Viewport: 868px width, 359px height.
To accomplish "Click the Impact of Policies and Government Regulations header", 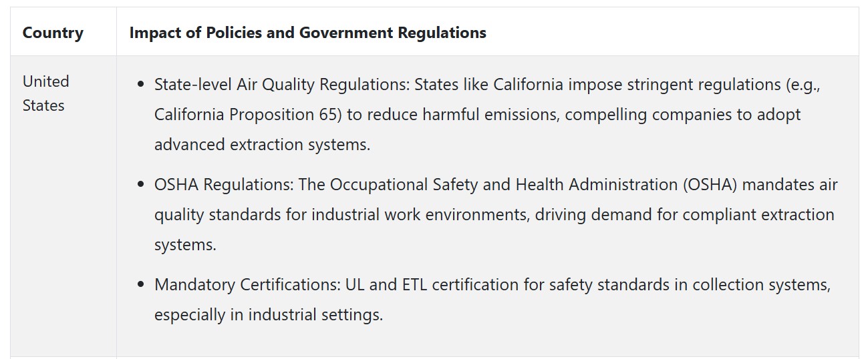I will [307, 33].
